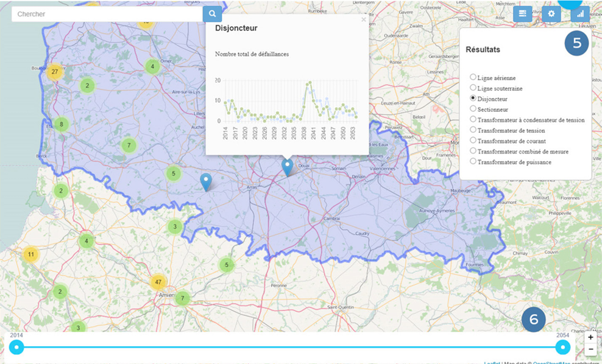Screen dimensions: 602x364
Task: Choose Transformateur de puissance radio option
Action: 473,161
